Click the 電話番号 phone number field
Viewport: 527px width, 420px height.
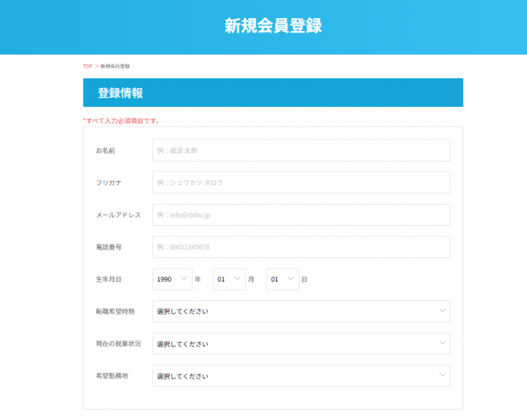(x=301, y=247)
